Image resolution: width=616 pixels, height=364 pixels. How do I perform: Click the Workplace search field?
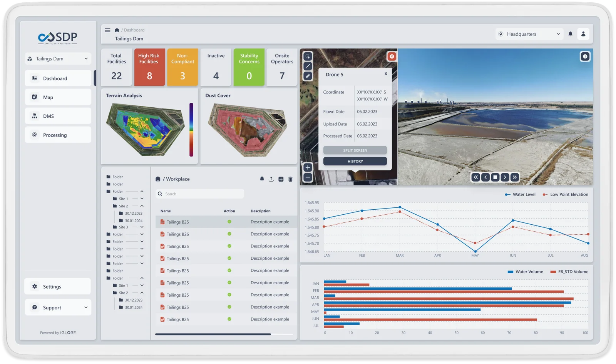point(200,194)
